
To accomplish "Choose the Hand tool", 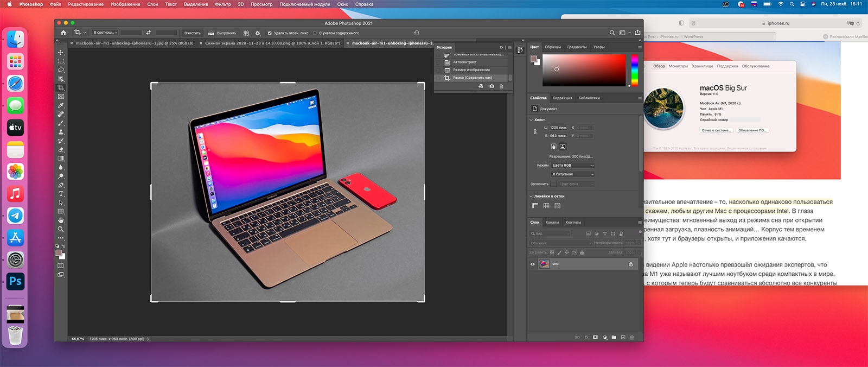I will pos(61,220).
